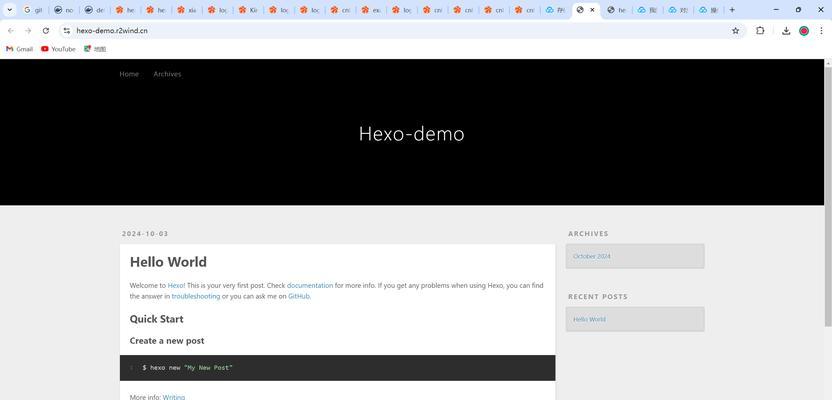Open the Hello World post title
832x400 pixels.
click(168, 262)
